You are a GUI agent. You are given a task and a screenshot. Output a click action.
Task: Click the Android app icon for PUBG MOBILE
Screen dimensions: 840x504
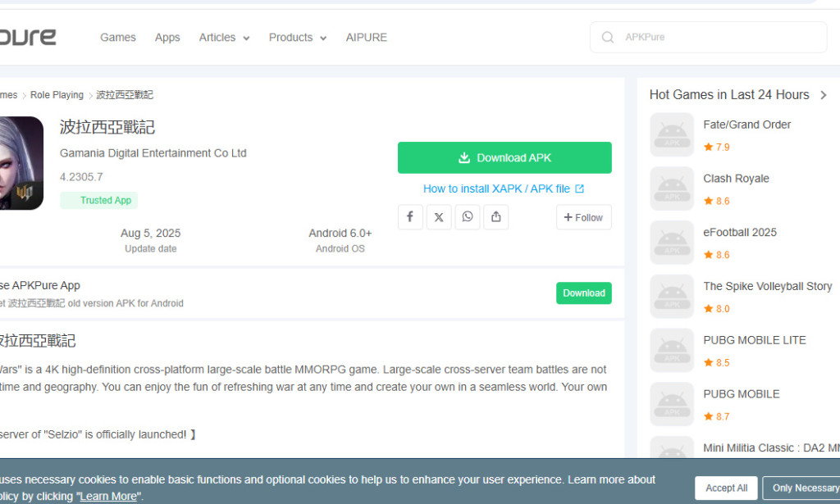[x=672, y=404]
